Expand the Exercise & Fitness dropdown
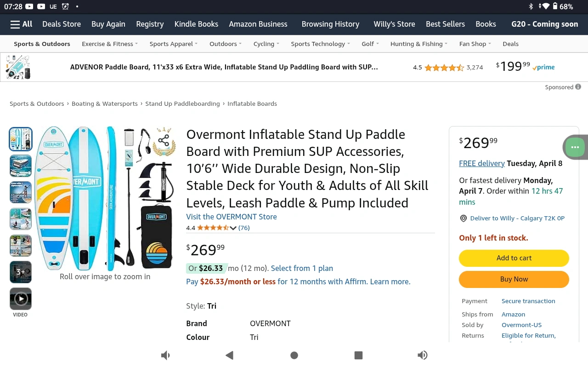 (x=110, y=44)
